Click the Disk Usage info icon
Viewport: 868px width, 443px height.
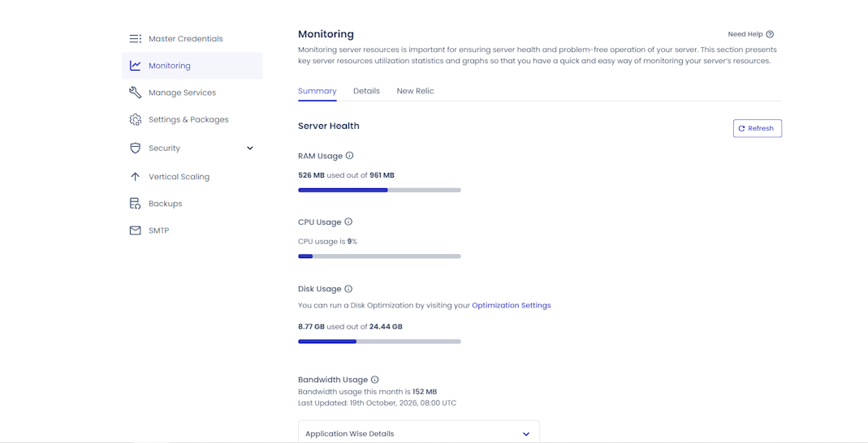348,289
